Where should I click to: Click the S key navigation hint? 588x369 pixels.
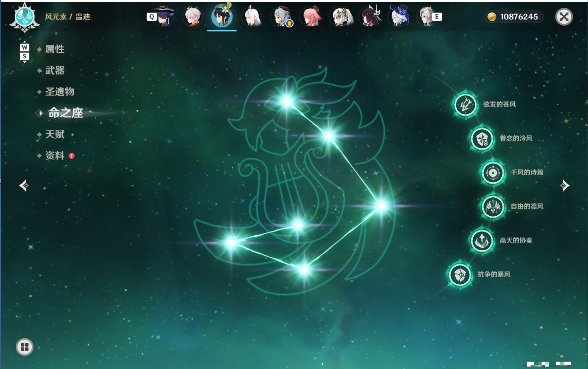[x=24, y=56]
